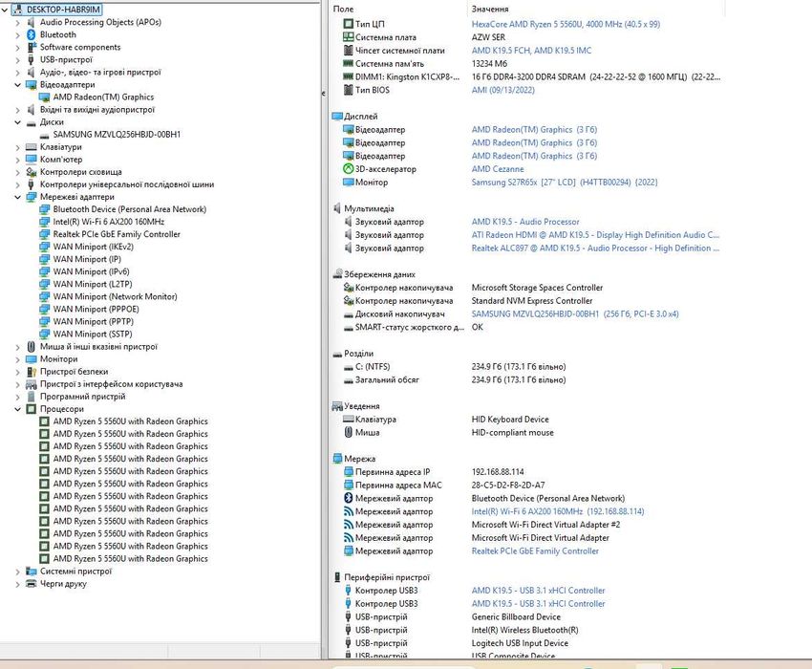Click the Системна пам'ять memory icon

349,63
